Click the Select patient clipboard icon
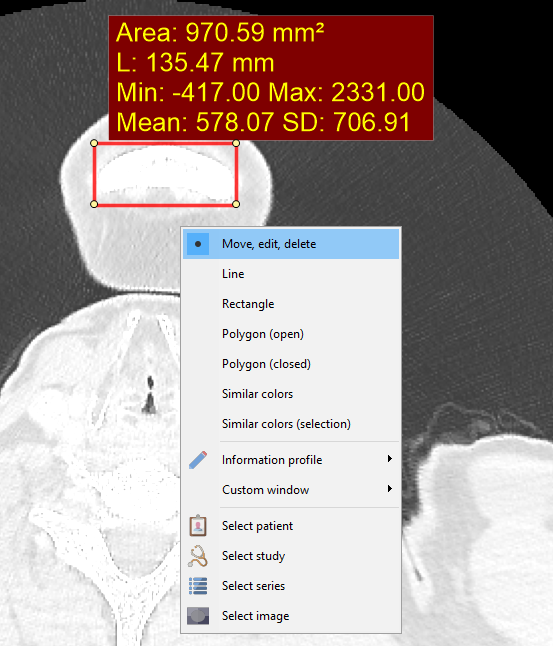553x646 pixels. (198, 526)
